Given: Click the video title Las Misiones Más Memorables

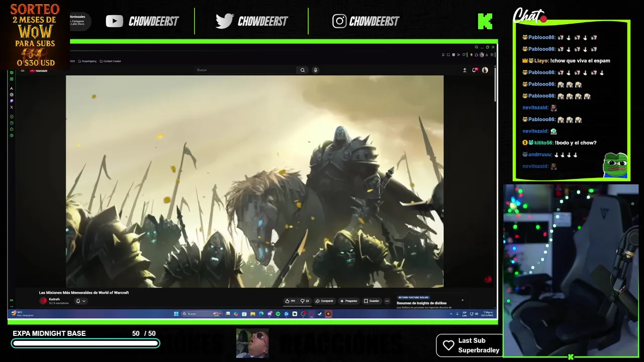Looking at the screenshot, I should click(x=84, y=293).
